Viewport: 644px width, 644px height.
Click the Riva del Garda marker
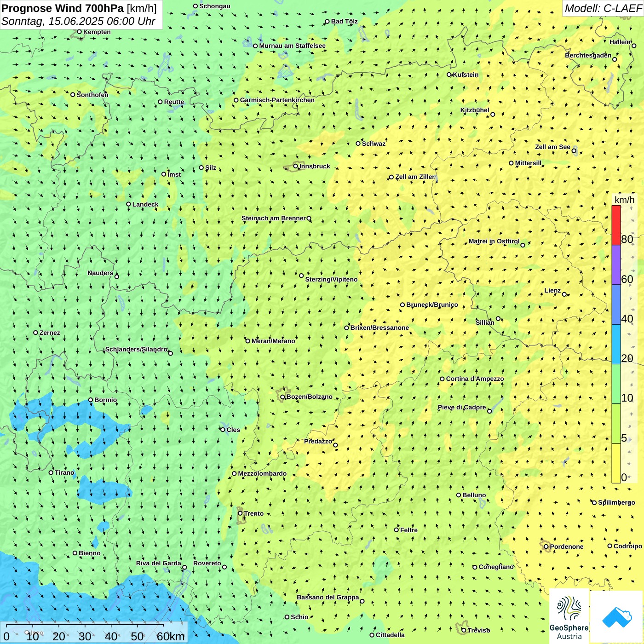[x=184, y=567]
